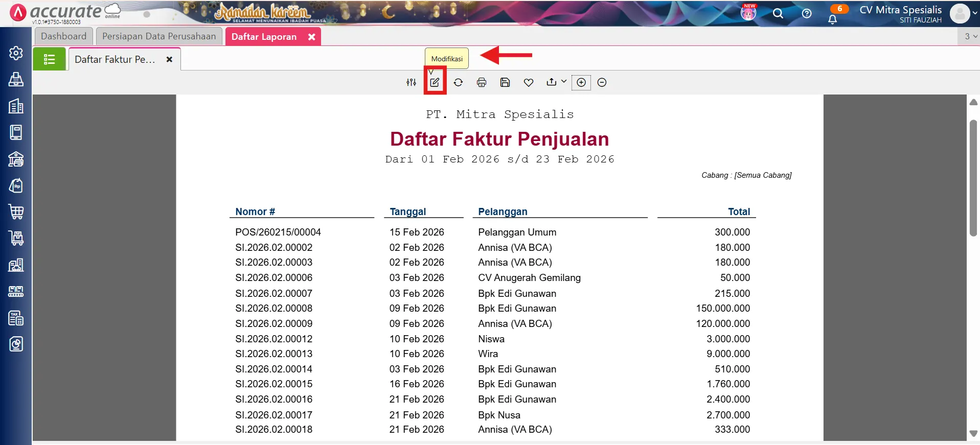Click total amount 120.000.000
980x445 pixels.
pos(723,323)
